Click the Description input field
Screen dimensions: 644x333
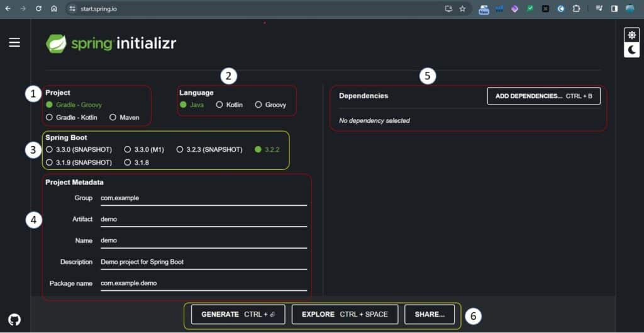204,262
